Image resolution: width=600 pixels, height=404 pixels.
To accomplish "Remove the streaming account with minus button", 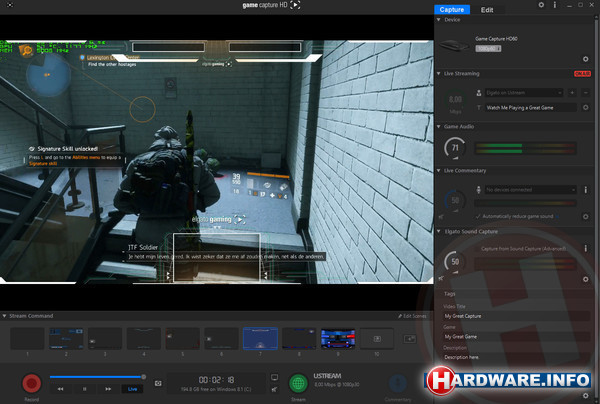I will (585, 93).
